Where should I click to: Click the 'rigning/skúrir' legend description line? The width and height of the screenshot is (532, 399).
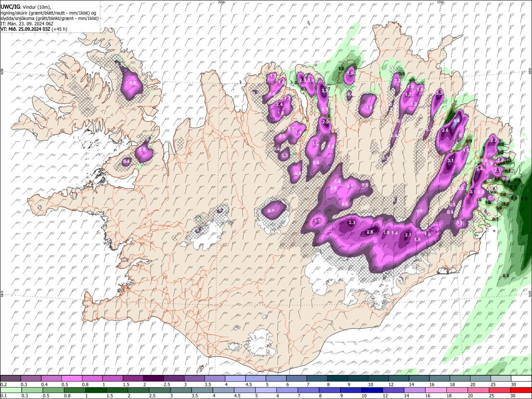[49, 13]
